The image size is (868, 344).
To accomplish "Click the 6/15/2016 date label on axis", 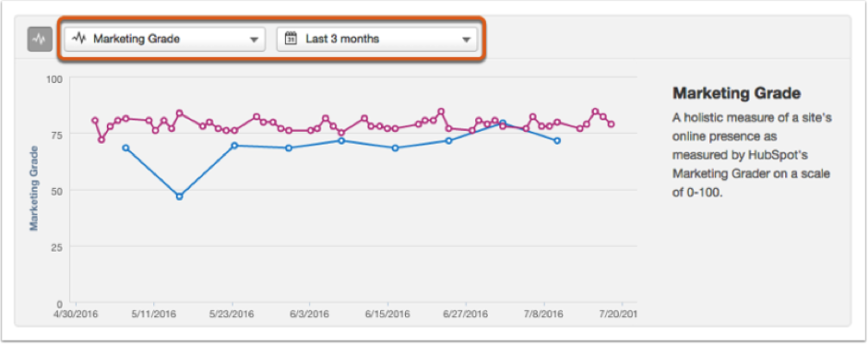I will tap(388, 314).
